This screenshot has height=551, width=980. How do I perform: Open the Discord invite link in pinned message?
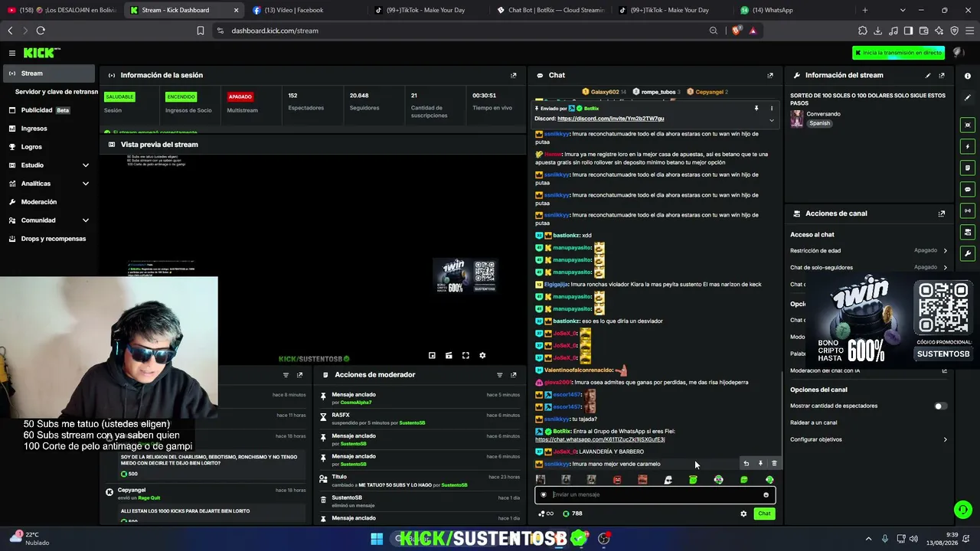coord(610,119)
